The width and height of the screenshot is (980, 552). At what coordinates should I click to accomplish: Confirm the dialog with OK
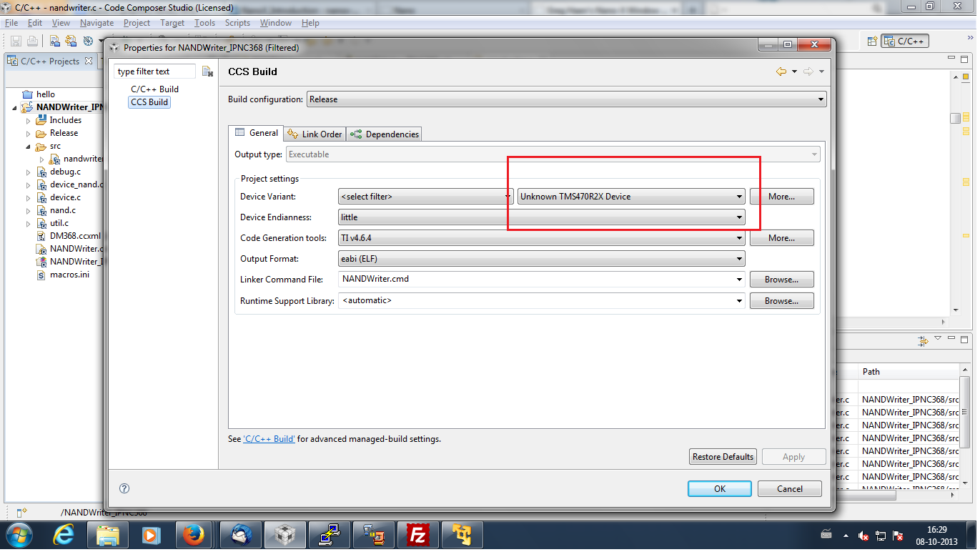point(720,489)
